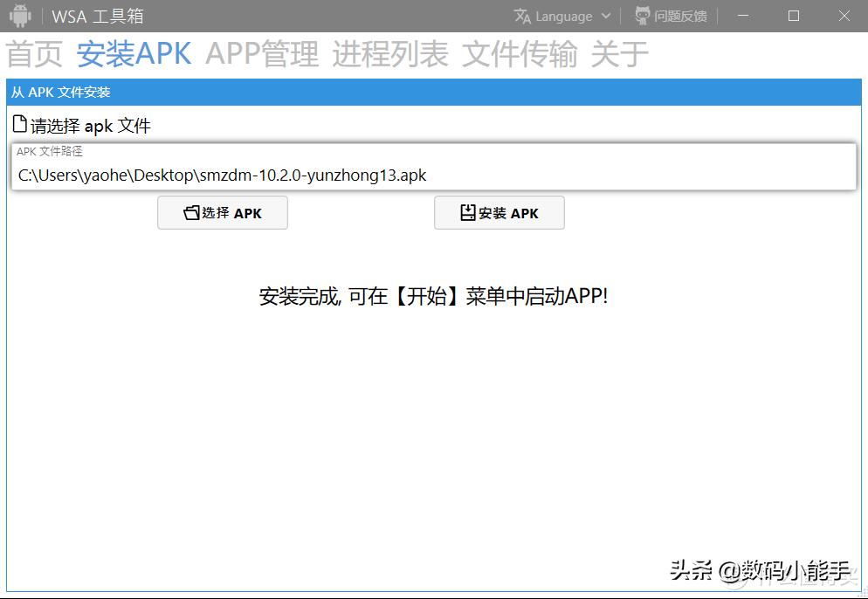This screenshot has height=599, width=868.
Task: Open the APP管理 tab
Action: point(262,54)
